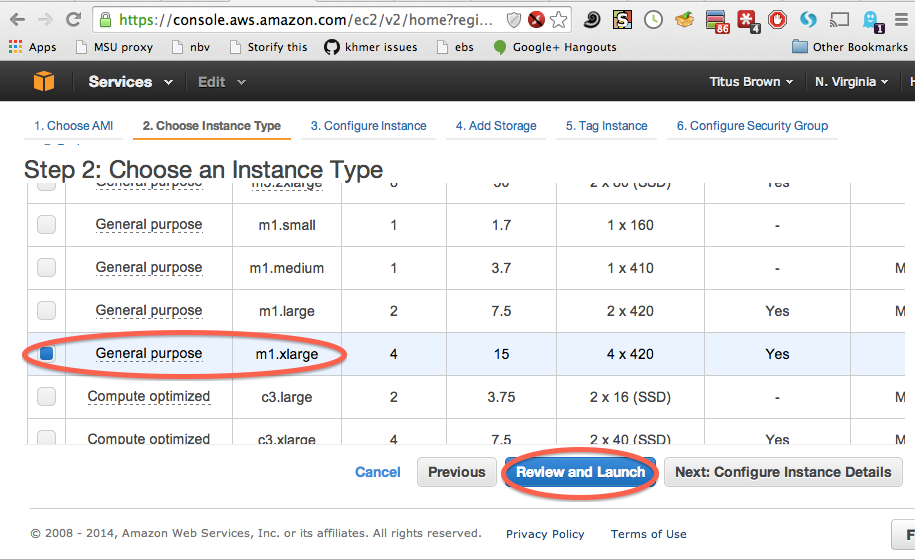Open the nbv bookmark
915x560 pixels.
pos(191,47)
